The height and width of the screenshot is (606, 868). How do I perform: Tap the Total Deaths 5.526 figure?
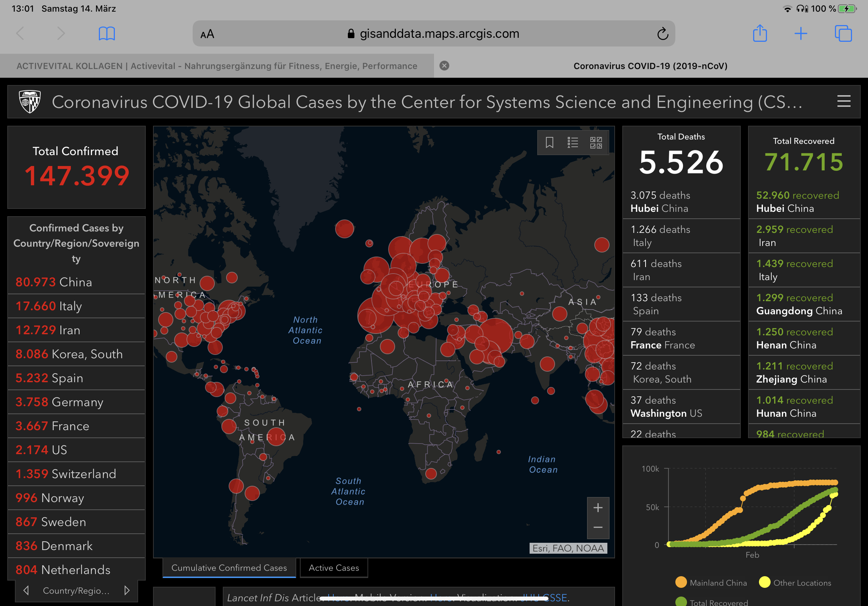point(681,162)
